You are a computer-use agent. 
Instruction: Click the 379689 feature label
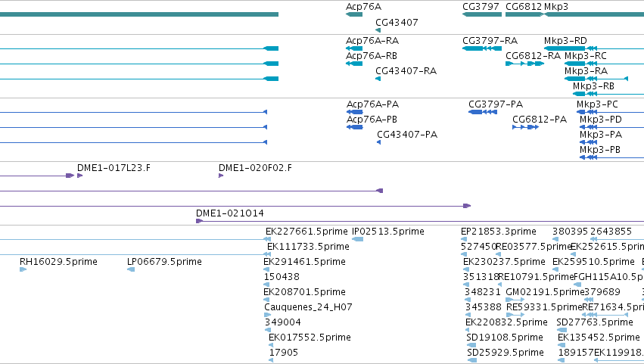click(x=602, y=293)
